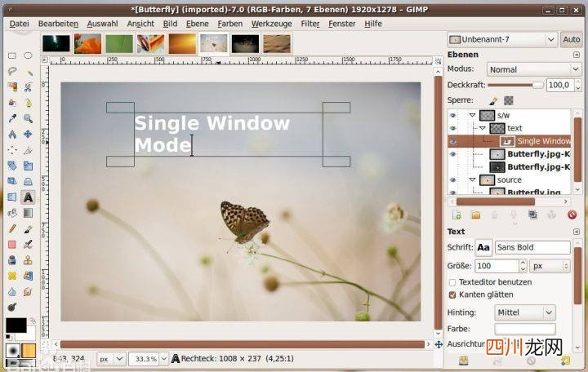Select the Move tool

click(x=28, y=134)
